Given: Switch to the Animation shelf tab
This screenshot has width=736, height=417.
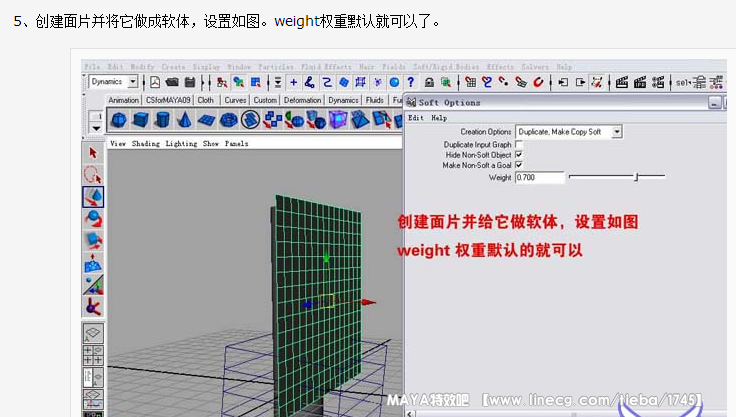Looking at the screenshot, I should 123,100.
